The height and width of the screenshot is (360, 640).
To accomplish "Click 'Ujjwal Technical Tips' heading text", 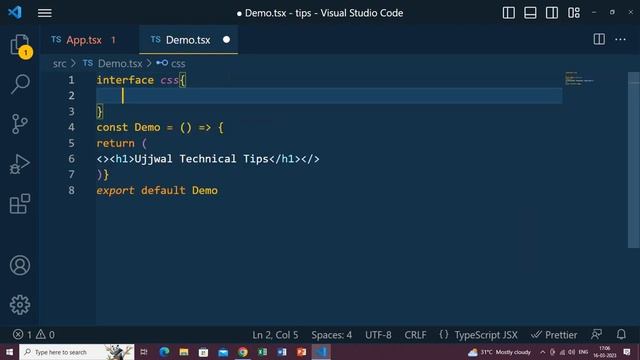I will point(201,159).
